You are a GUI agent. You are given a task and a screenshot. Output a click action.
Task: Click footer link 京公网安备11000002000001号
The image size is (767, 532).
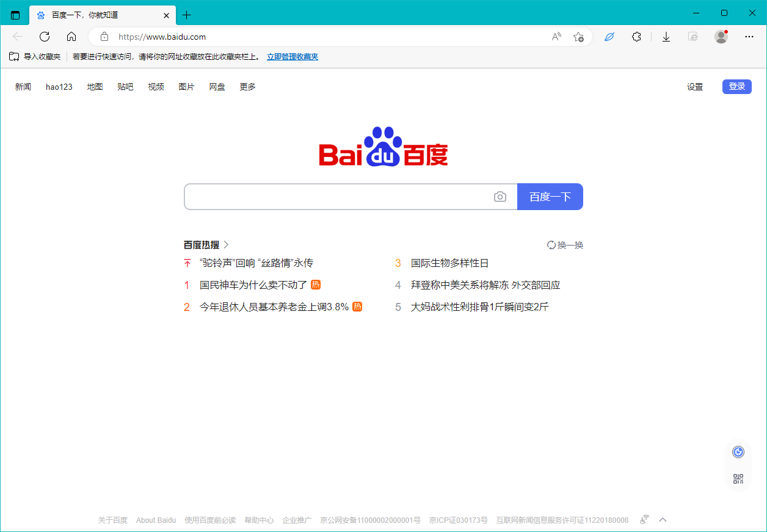click(370, 520)
